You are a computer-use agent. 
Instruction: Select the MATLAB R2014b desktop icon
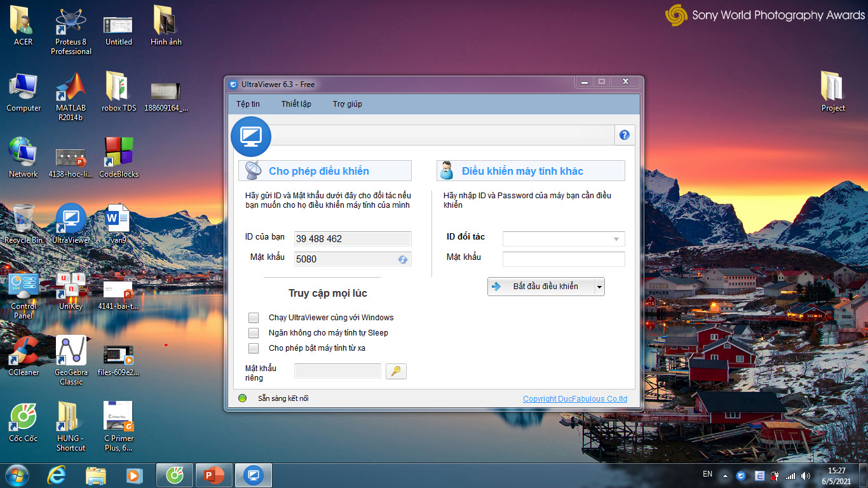[71, 97]
